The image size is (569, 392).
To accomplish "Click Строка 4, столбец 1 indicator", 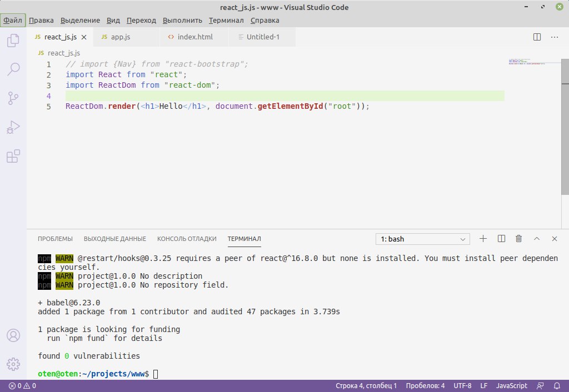I will 366,386.
